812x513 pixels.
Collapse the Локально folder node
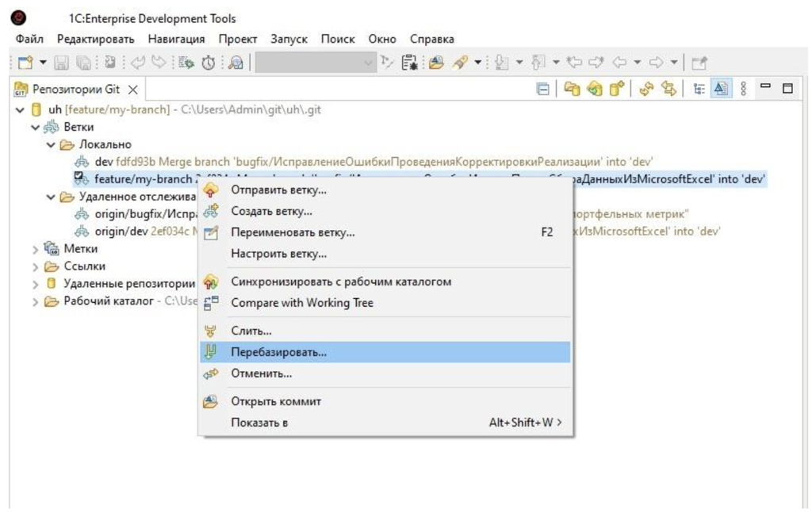[52, 145]
